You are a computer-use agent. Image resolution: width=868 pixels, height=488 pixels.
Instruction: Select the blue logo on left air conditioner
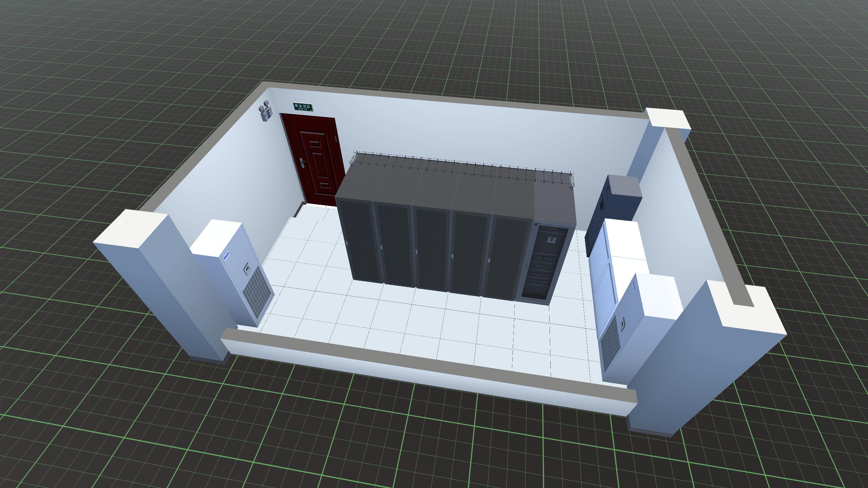(226, 255)
